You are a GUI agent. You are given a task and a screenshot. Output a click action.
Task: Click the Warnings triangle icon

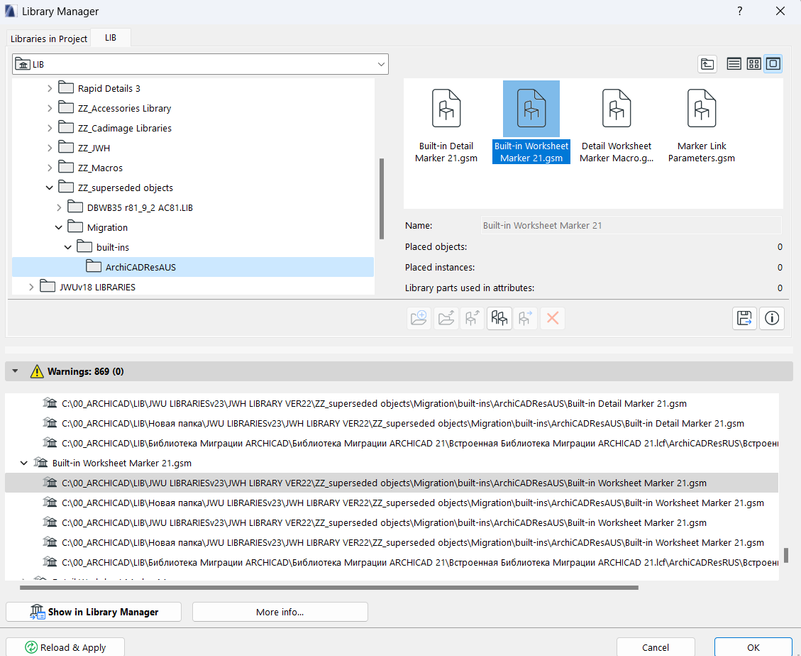click(37, 371)
